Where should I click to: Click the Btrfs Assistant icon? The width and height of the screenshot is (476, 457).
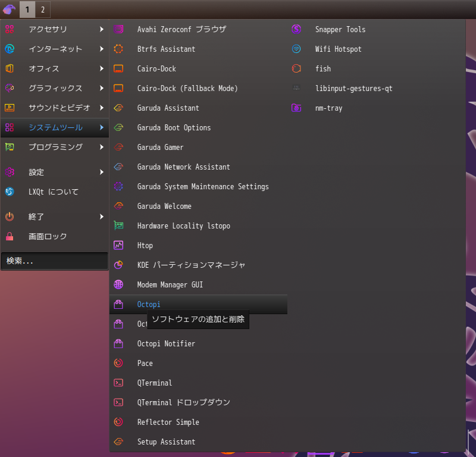tap(118, 49)
